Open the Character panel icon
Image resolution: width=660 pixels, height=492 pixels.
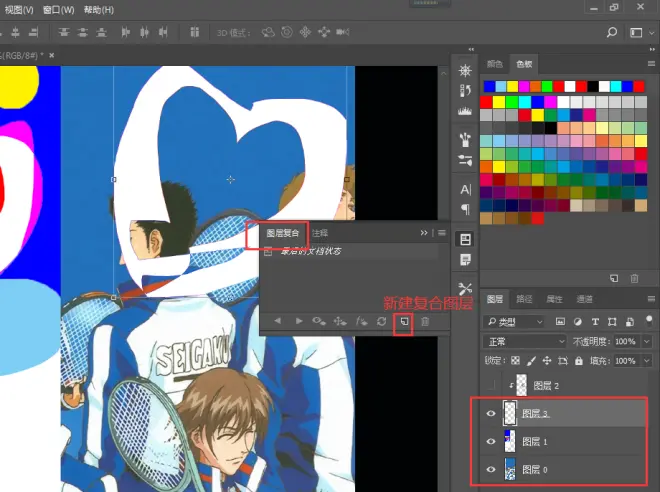(x=466, y=189)
